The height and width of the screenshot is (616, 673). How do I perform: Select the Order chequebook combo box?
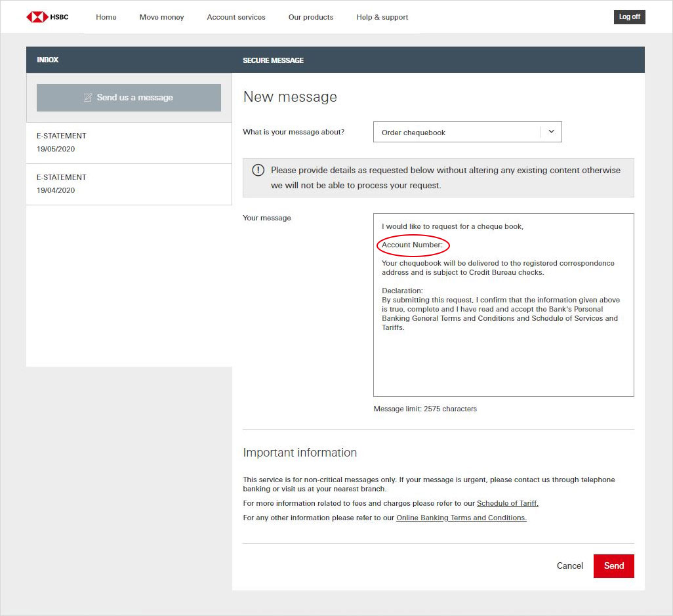tap(468, 132)
